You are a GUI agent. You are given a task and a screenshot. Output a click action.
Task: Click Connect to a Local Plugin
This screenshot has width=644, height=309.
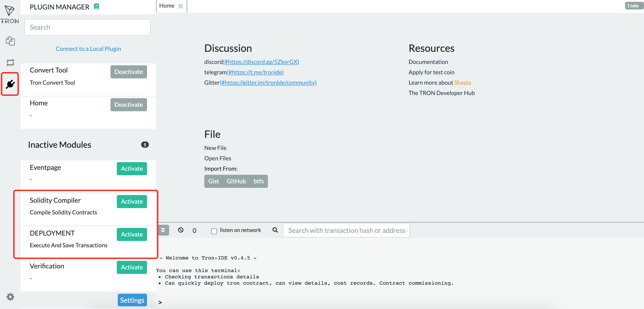[x=88, y=49]
